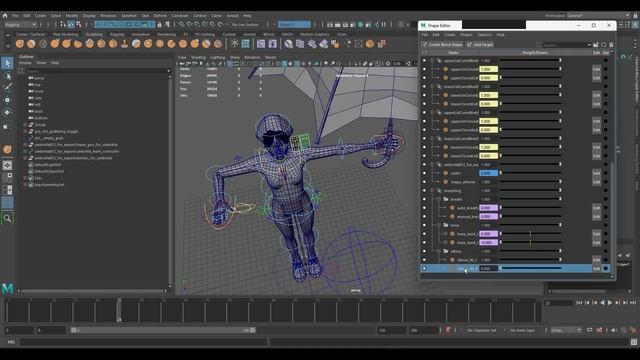Collapse the knee group folder
This screenshot has width=640, height=360.
[x=439, y=225]
